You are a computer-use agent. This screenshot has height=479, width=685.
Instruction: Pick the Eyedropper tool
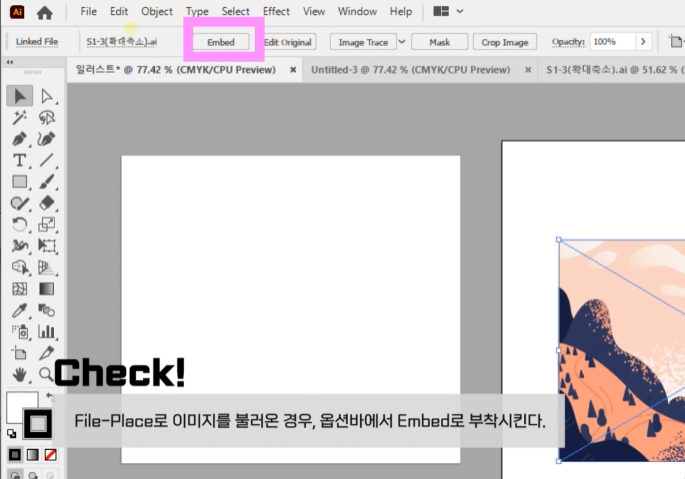20,310
